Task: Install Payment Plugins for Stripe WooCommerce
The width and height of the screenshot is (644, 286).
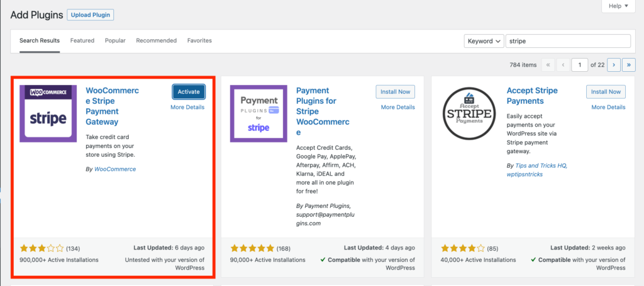Action: (x=395, y=92)
